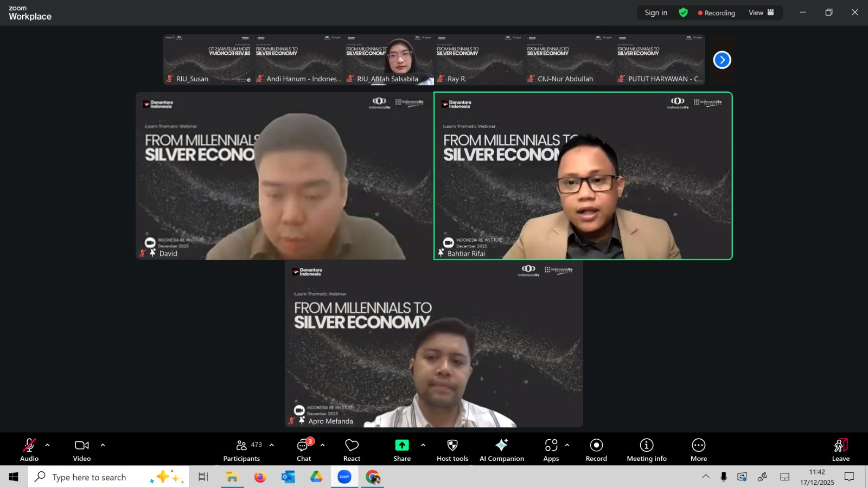This screenshot has height=488, width=868.
Task: Toggle meeting recording with Record button
Action: (596, 450)
